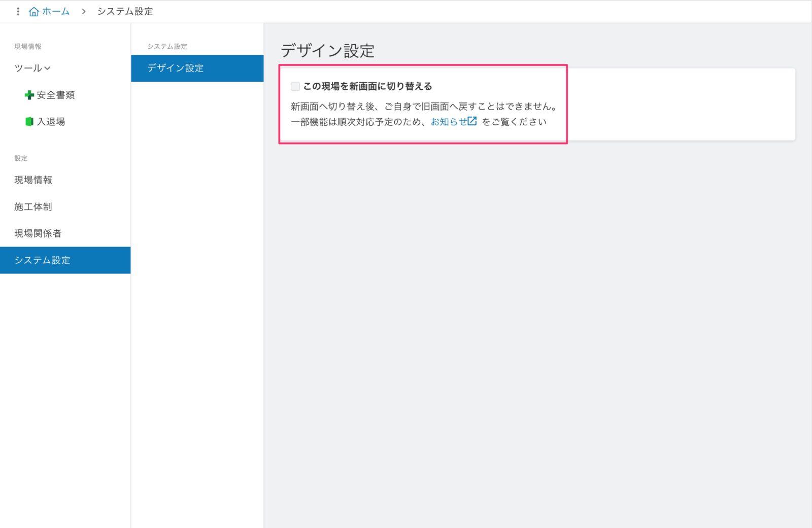Expand the ツール dropdown in the sidebar
The width and height of the screenshot is (812, 528).
point(32,68)
